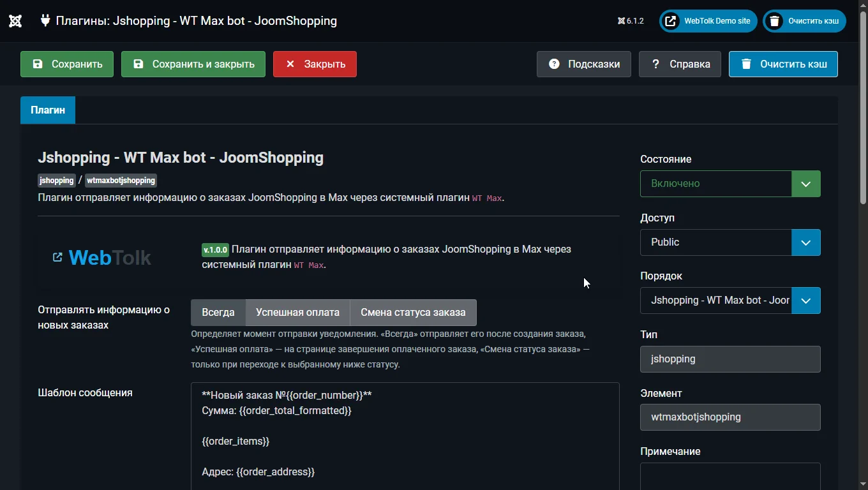Select the Смена статуса заказа option
Screen dimensions: 868x490
(413, 313)
